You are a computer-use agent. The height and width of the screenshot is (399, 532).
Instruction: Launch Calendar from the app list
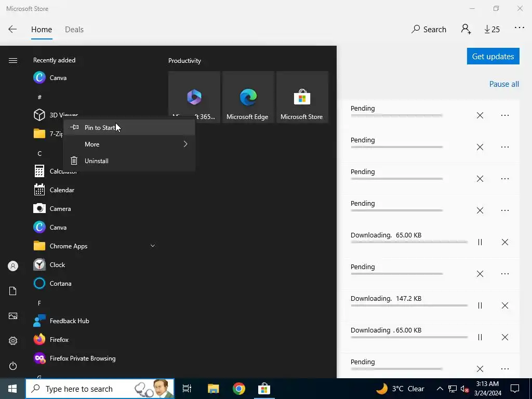click(x=95, y=190)
